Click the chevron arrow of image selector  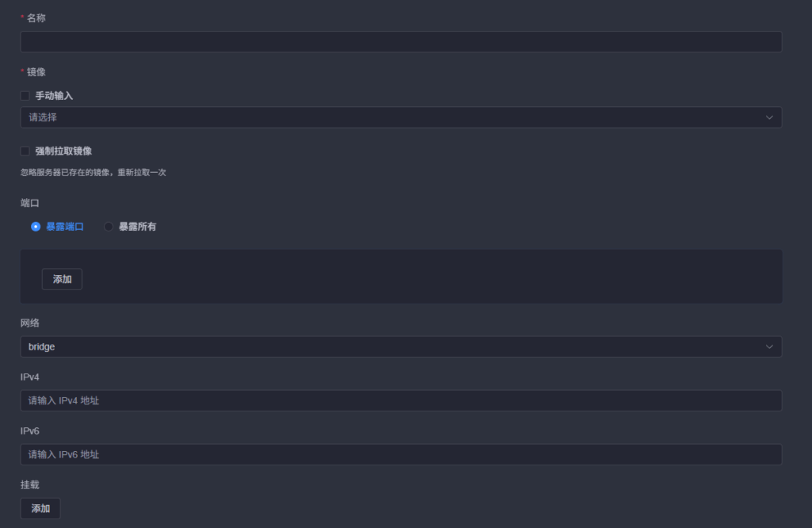(x=768, y=117)
